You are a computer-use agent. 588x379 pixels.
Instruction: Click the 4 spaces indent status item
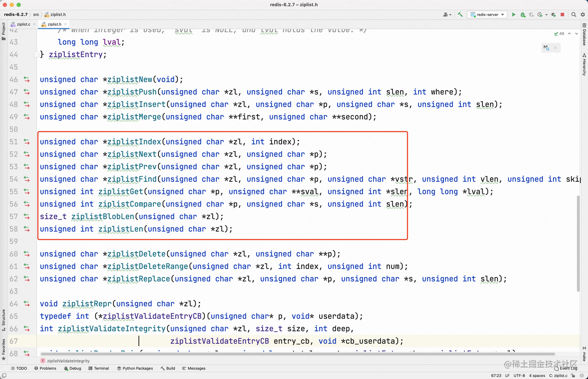[x=537, y=376]
